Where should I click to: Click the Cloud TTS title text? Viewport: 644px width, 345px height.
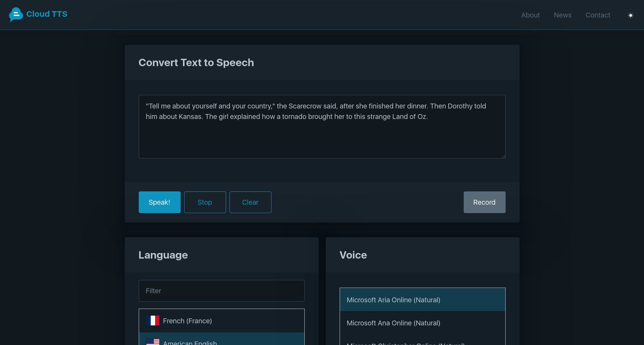pyautogui.click(x=46, y=14)
